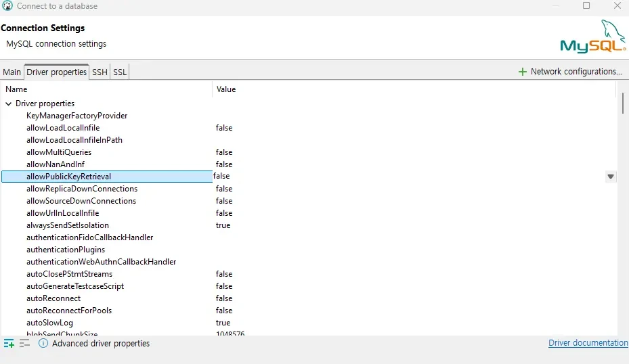
Task: Select the allowPublicKeyRetrieval property name
Action: click(x=68, y=177)
